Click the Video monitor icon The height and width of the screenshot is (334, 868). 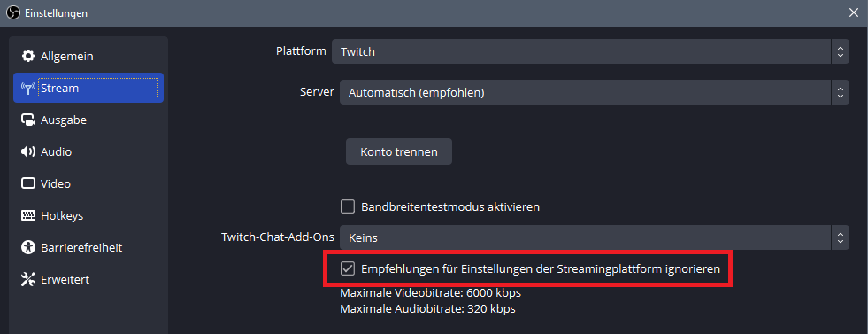point(27,183)
